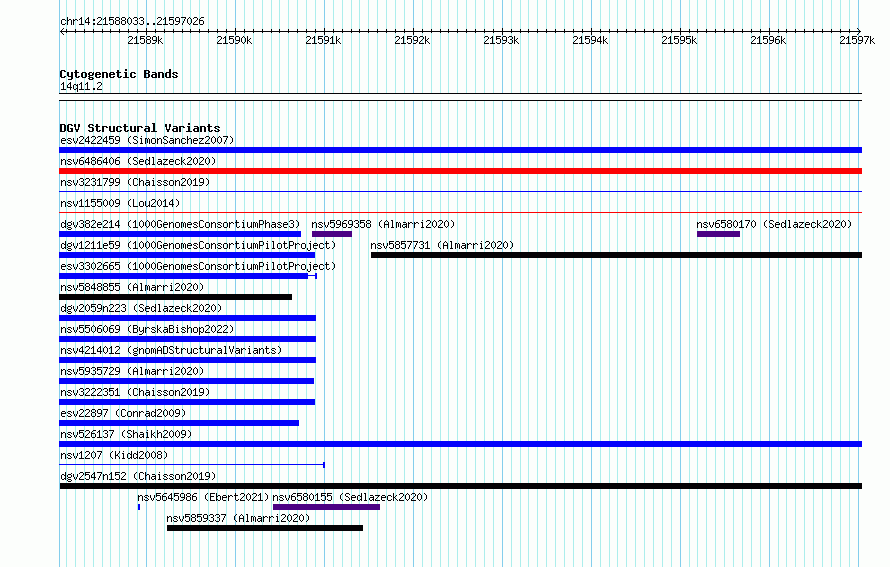Viewport: 890px width, 567px height.
Task: Open nsv4214012 (gnomADStructuralVariants) label
Action: pyautogui.click(x=171, y=350)
